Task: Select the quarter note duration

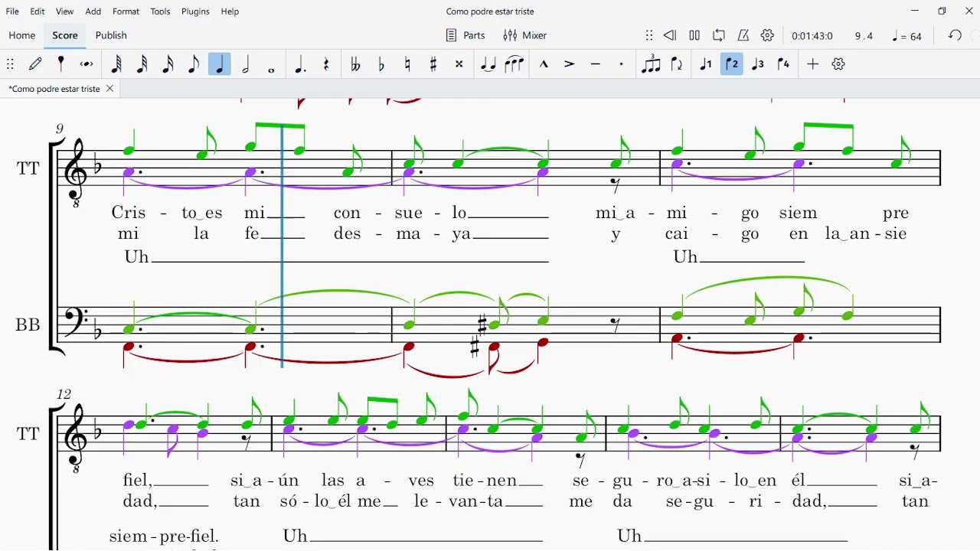Action: point(220,65)
